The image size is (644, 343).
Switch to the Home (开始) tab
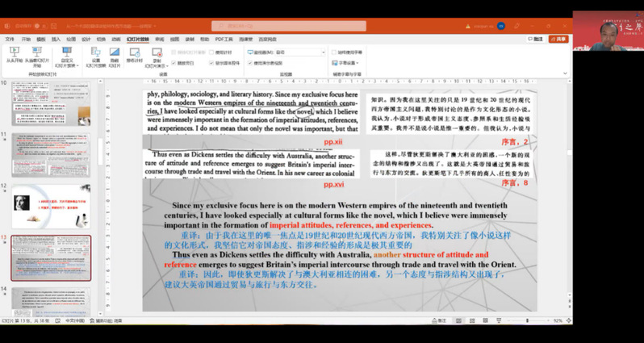coord(26,40)
